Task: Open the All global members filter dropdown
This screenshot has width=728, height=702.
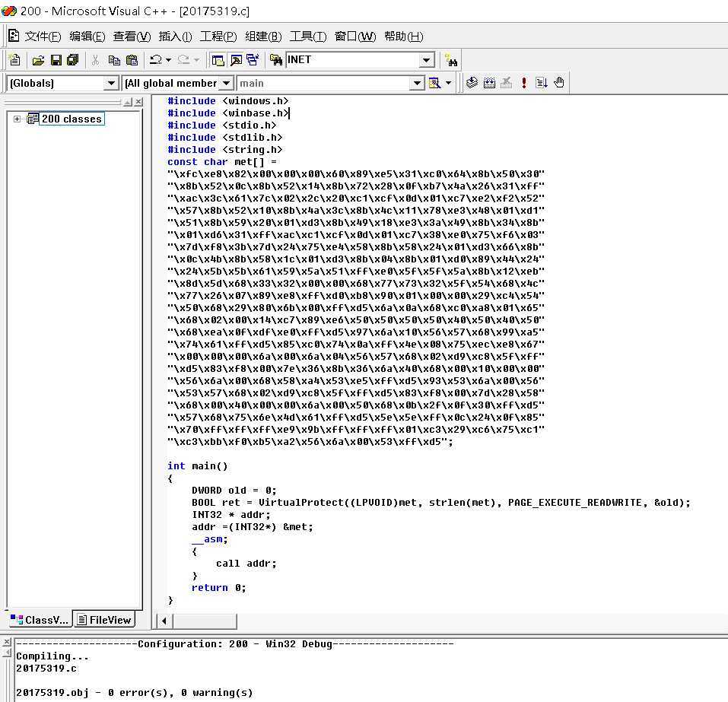Action: (x=226, y=83)
